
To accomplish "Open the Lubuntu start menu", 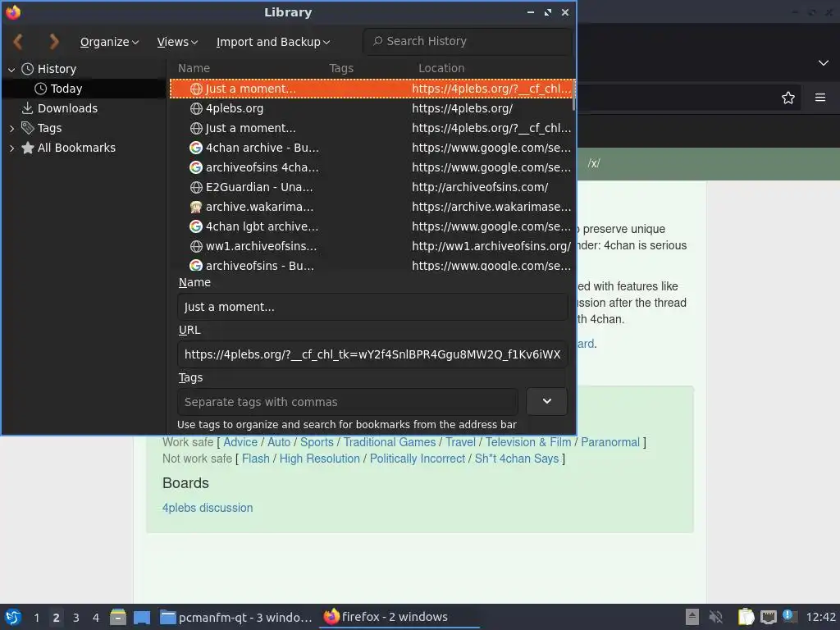I will [13, 617].
